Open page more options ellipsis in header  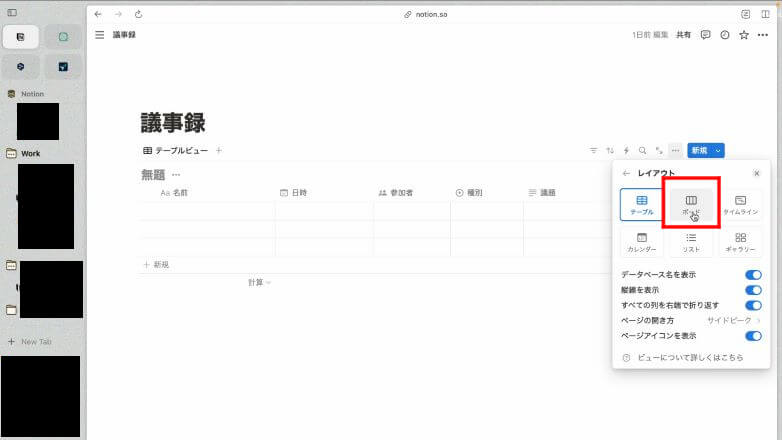point(763,34)
